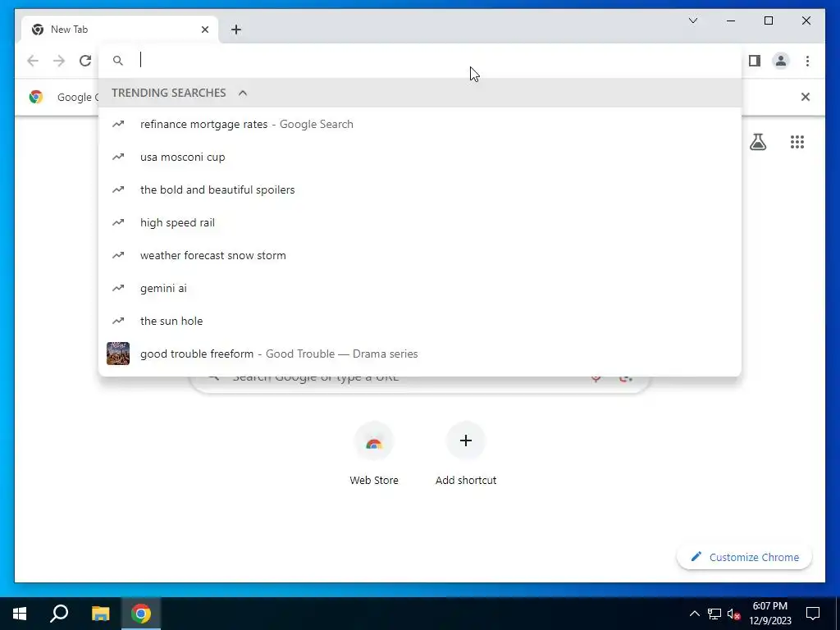Open Chrome's three-dot menu

point(807,61)
